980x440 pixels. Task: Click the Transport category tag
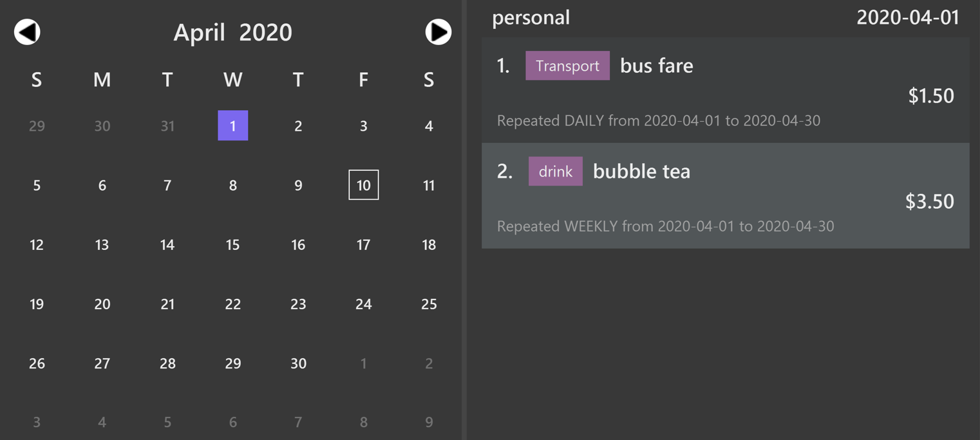point(567,66)
